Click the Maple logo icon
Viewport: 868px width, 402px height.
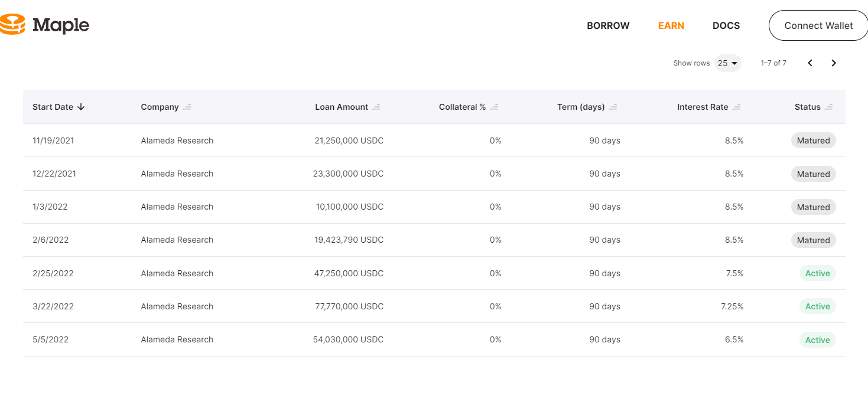(12, 25)
